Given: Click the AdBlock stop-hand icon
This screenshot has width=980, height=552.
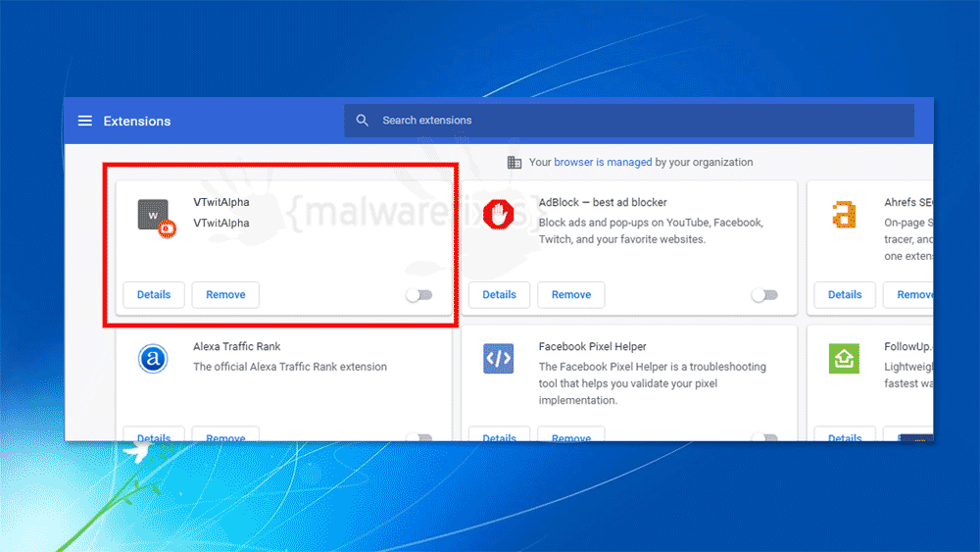Looking at the screenshot, I should point(498,215).
